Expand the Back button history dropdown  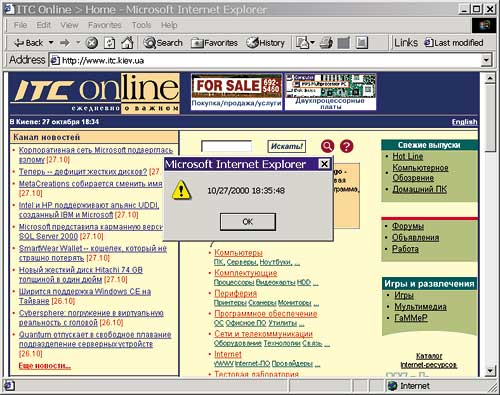(51, 43)
